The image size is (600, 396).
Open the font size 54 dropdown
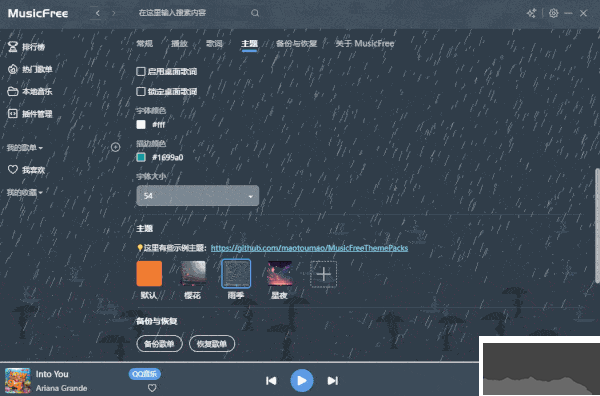pos(197,196)
